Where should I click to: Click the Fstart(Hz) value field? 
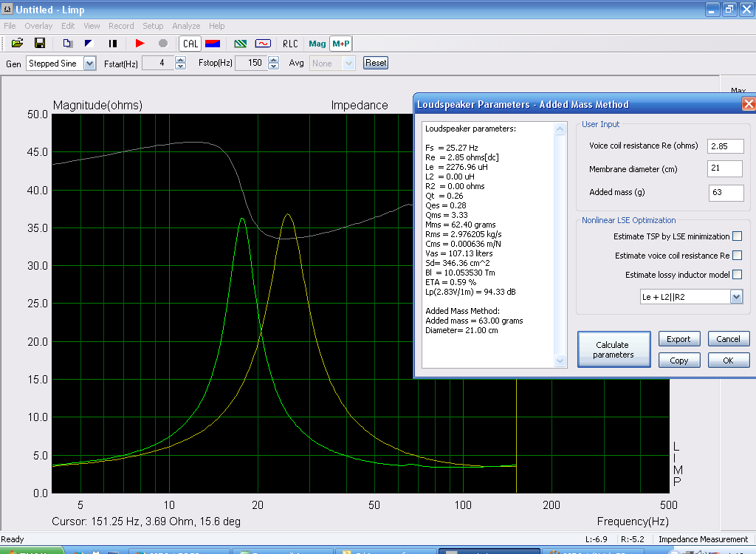(x=158, y=63)
